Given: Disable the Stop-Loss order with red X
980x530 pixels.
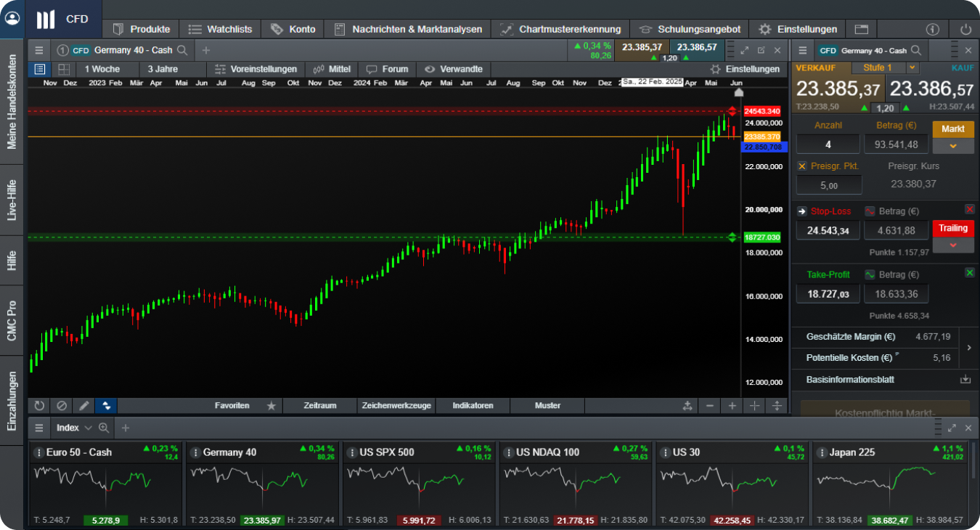Looking at the screenshot, I should (x=969, y=209).
